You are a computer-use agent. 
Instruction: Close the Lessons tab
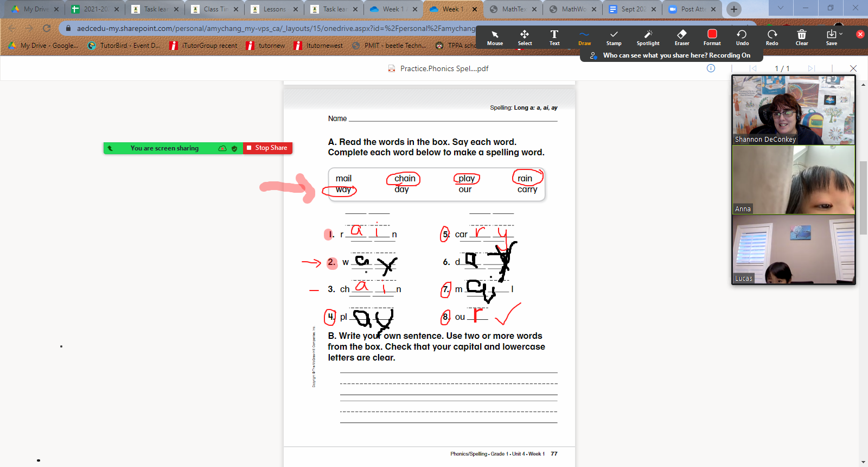(295, 9)
